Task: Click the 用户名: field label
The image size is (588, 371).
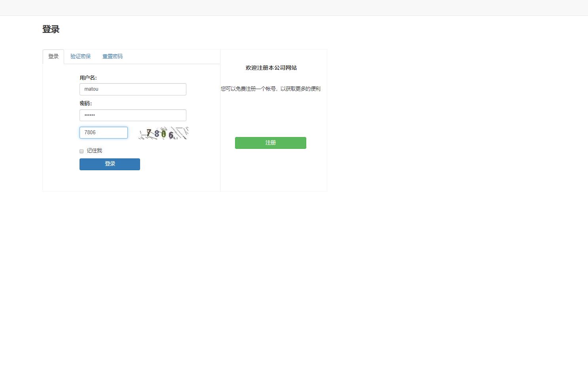Action: [x=88, y=78]
